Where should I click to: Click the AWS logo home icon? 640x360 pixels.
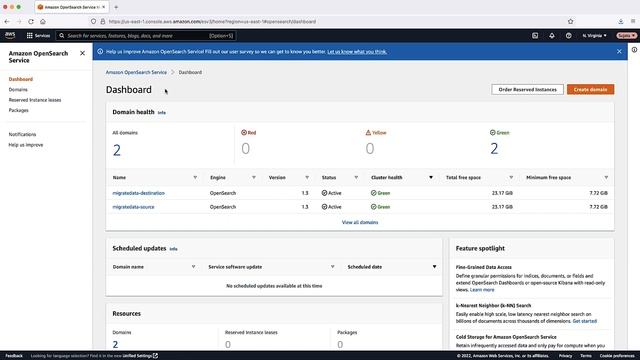[10, 36]
